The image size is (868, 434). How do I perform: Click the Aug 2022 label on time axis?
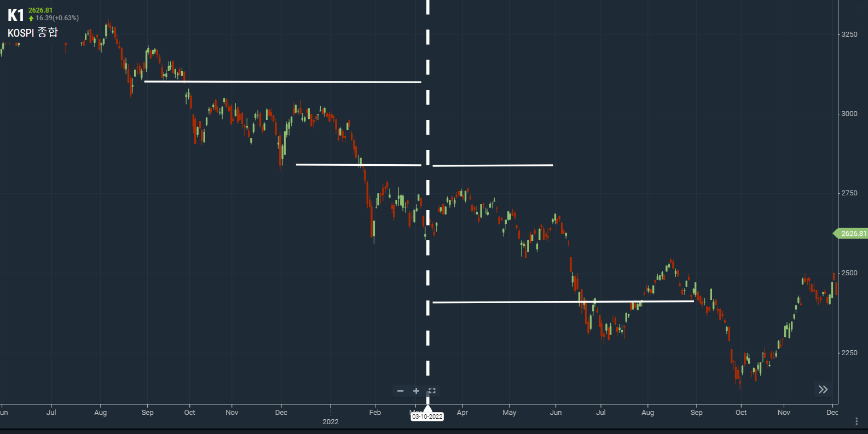(648, 413)
